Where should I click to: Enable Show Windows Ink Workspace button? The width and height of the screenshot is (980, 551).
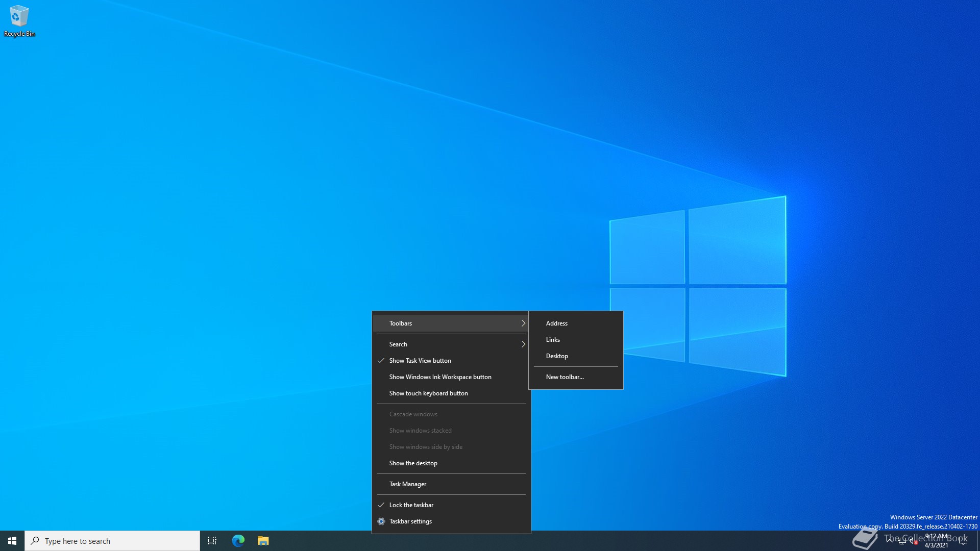click(451, 377)
